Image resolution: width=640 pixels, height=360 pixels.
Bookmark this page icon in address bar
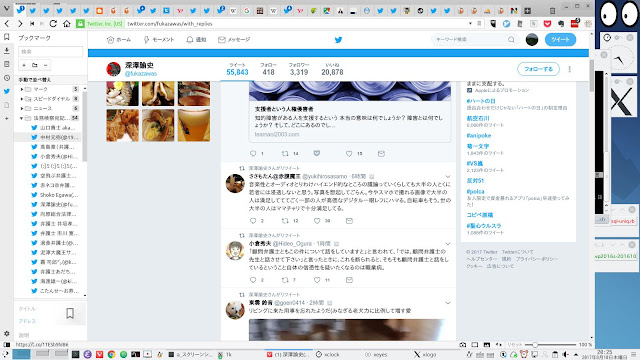tap(479, 24)
